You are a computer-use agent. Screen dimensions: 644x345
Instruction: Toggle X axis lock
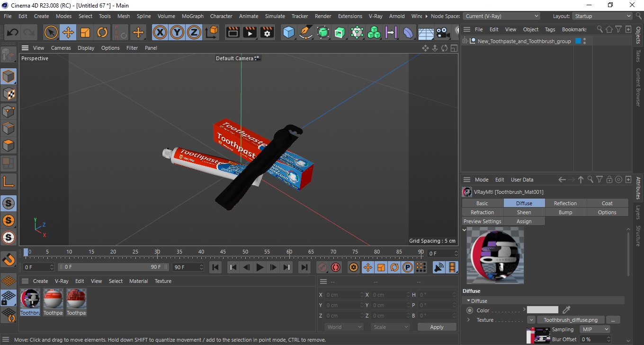click(x=160, y=33)
